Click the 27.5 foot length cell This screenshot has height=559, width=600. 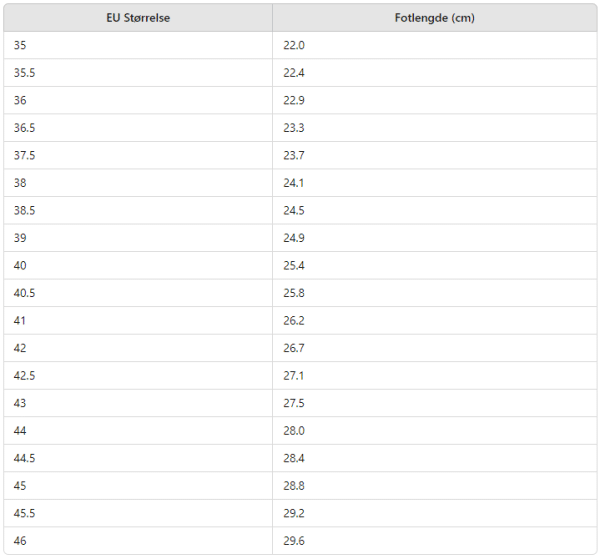[x=294, y=403]
